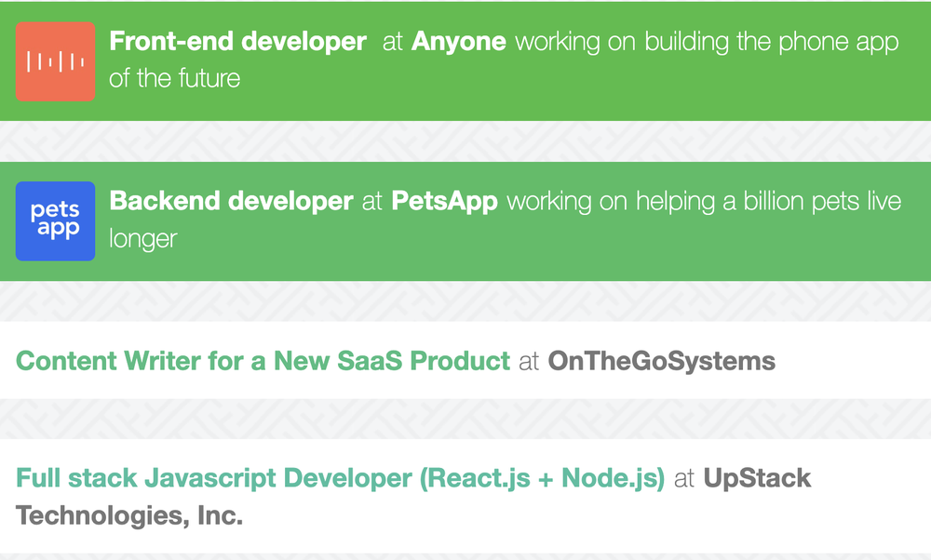Select the PetsApp company name

coord(445,201)
